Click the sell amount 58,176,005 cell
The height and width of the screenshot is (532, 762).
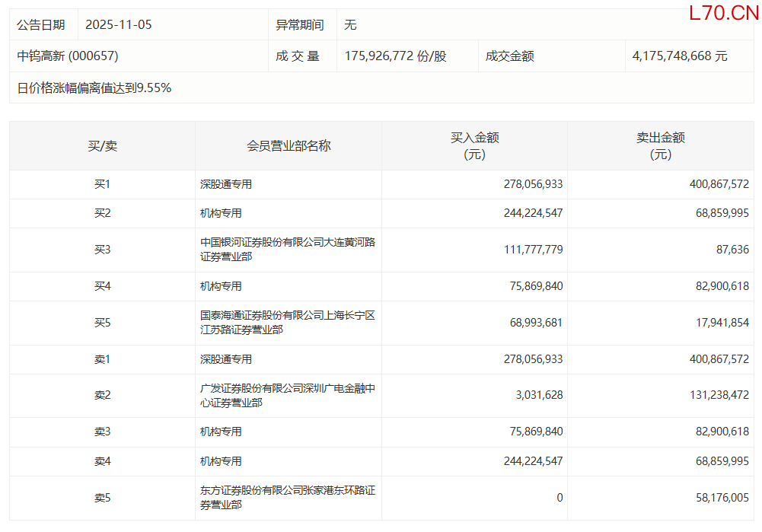pyautogui.click(x=717, y=499)
